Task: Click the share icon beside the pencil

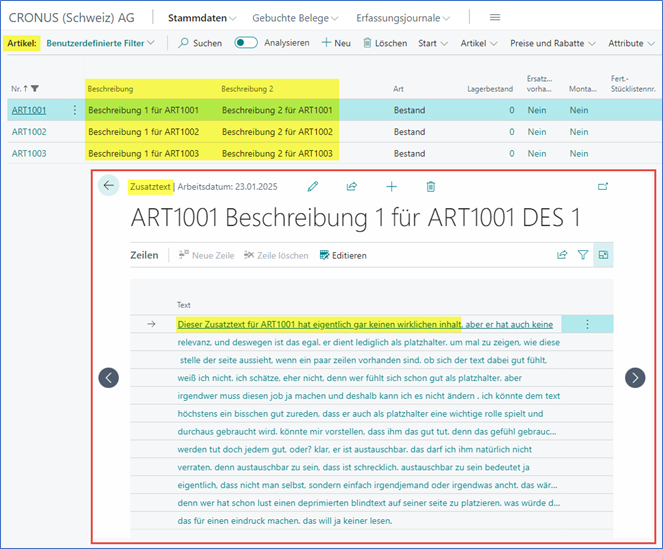Action: pyautogui.click(x=352, y=186)
